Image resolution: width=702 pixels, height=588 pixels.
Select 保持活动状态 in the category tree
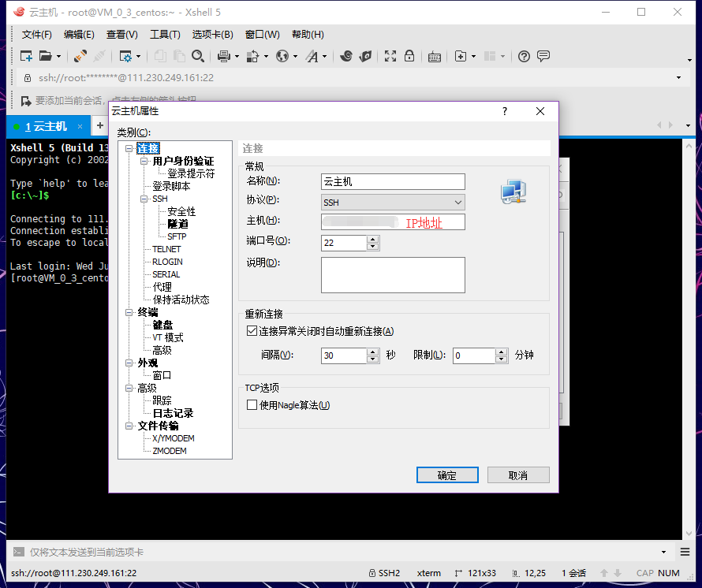click(x=181, y=300)
